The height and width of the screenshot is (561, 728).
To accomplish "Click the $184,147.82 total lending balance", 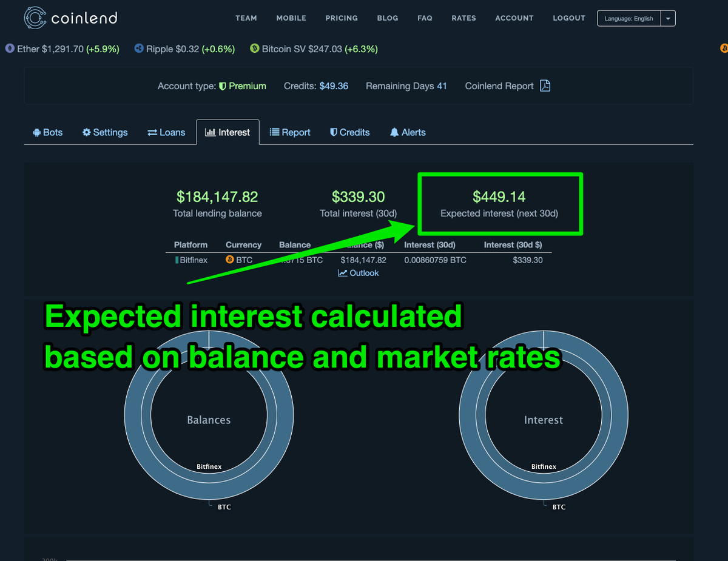I will (x=217, y=197).
